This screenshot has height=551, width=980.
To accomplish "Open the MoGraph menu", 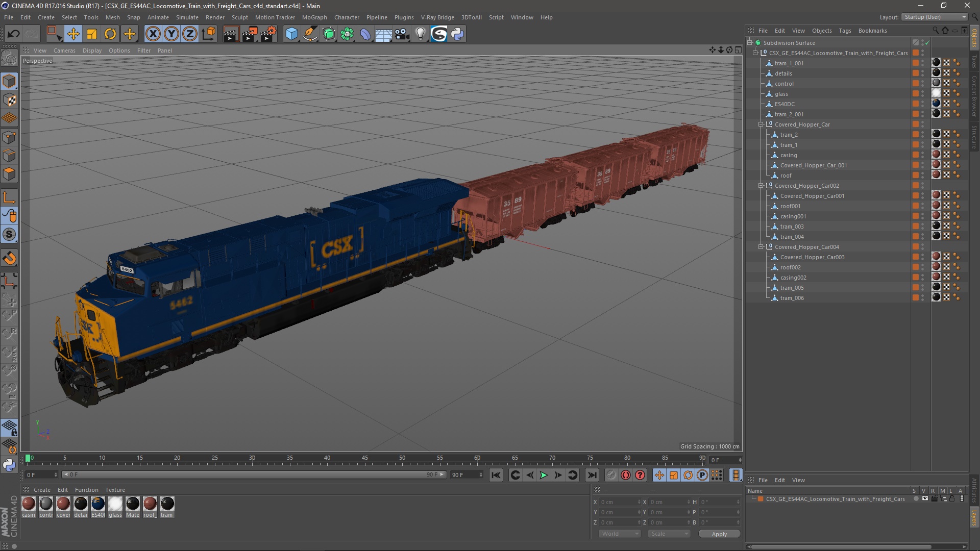I will (314, 17).
